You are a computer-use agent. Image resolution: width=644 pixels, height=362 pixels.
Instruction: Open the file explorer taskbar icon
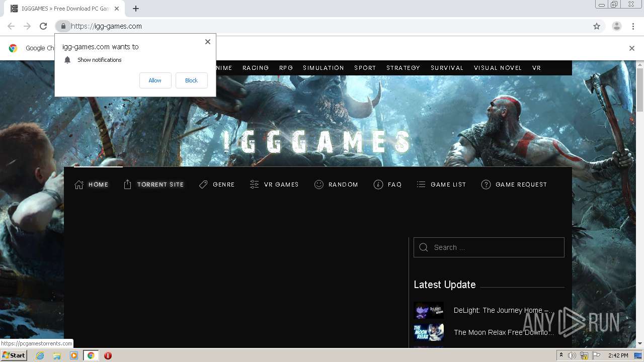pyautogui.click(x=57, y=355)
